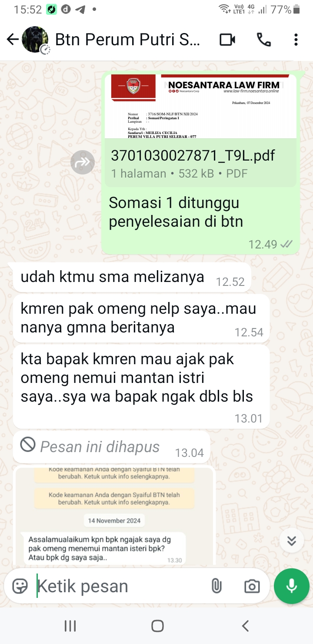Open the emoji picker
The height and width of the screenshot is (644, 313).
[x=20, y=586]
